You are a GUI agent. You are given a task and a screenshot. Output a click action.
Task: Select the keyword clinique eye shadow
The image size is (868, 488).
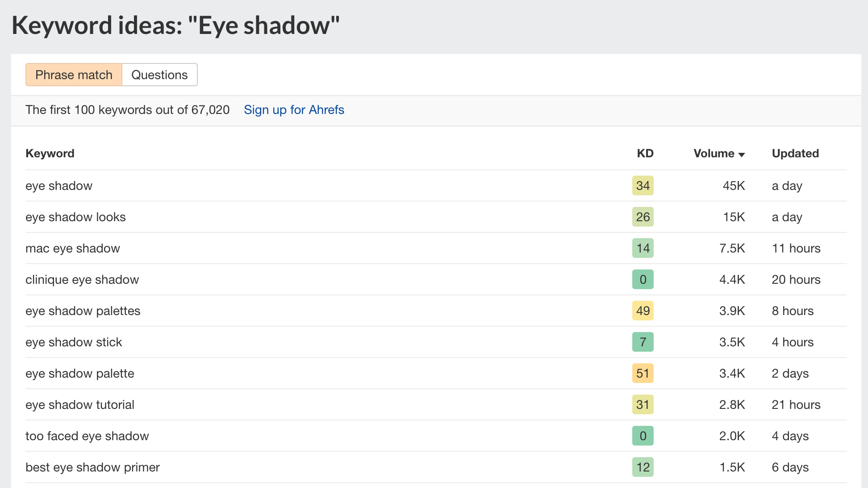[82, 279]
